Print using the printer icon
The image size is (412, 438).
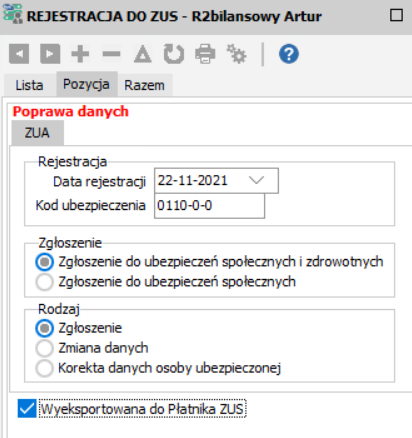205,54
